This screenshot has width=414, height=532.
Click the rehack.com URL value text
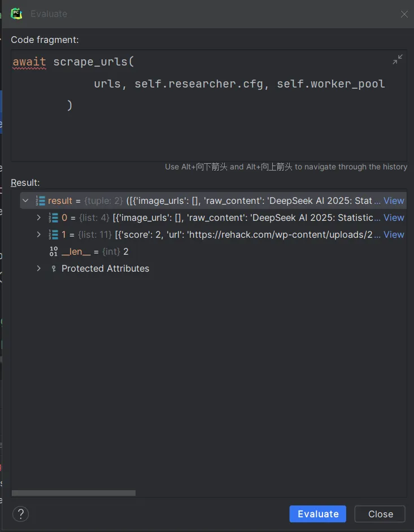click(x=280, y=235)
